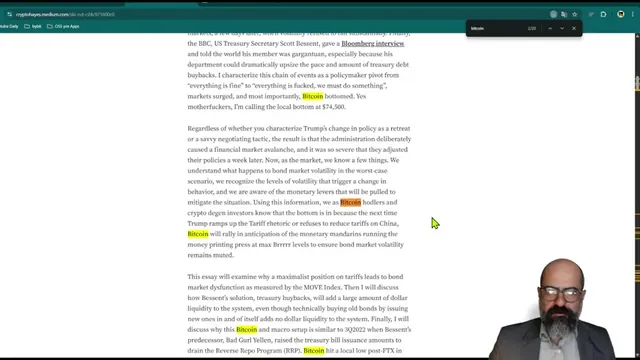Open the 'tube Daily' bookmark

click(9, 26)
